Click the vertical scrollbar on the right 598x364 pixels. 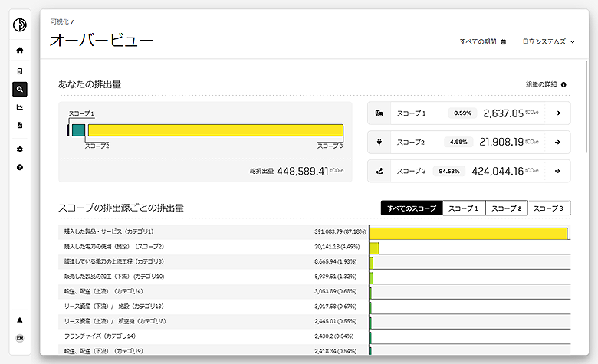click(586, 107)
